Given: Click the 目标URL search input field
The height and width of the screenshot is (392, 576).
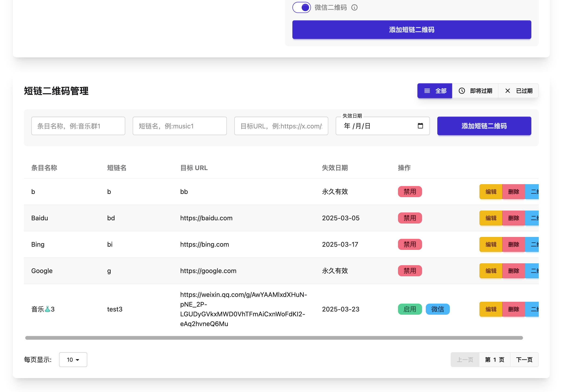Looking at the screenshot, I should click(281, 126).
